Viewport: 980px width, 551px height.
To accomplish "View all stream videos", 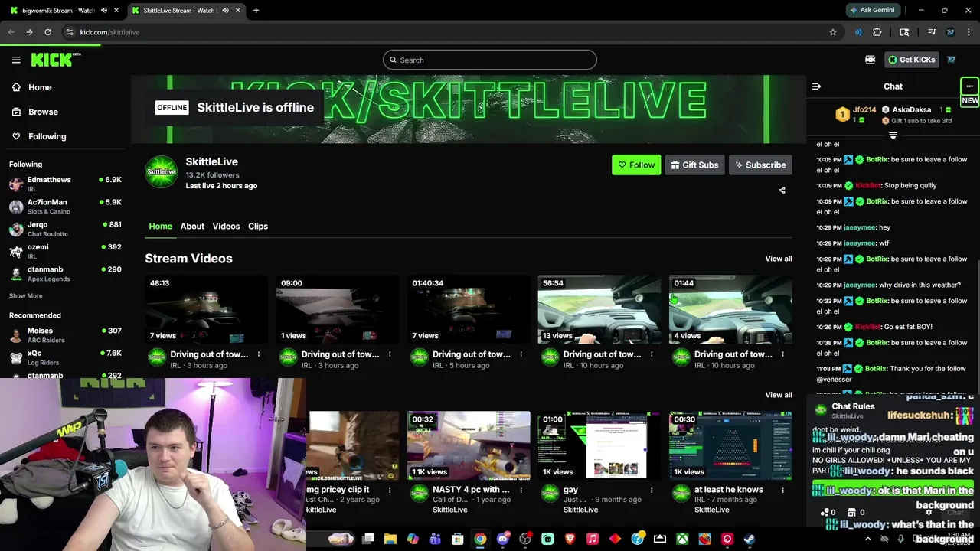I will 779,259.
